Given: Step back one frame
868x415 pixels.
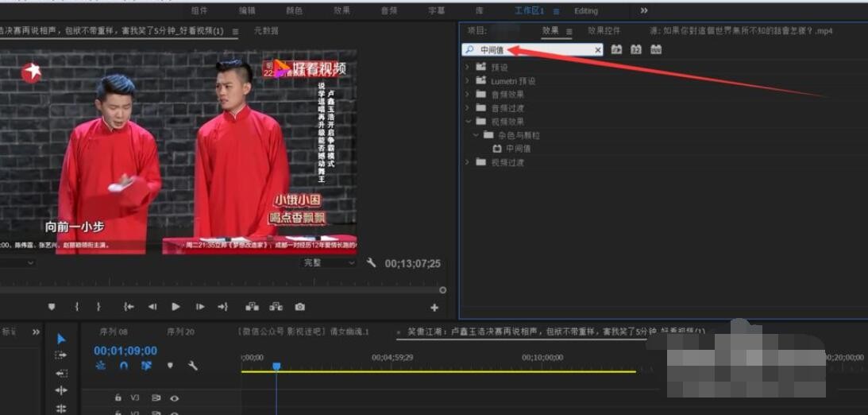Looking at the screenshot, I should [x=152, y=307].
